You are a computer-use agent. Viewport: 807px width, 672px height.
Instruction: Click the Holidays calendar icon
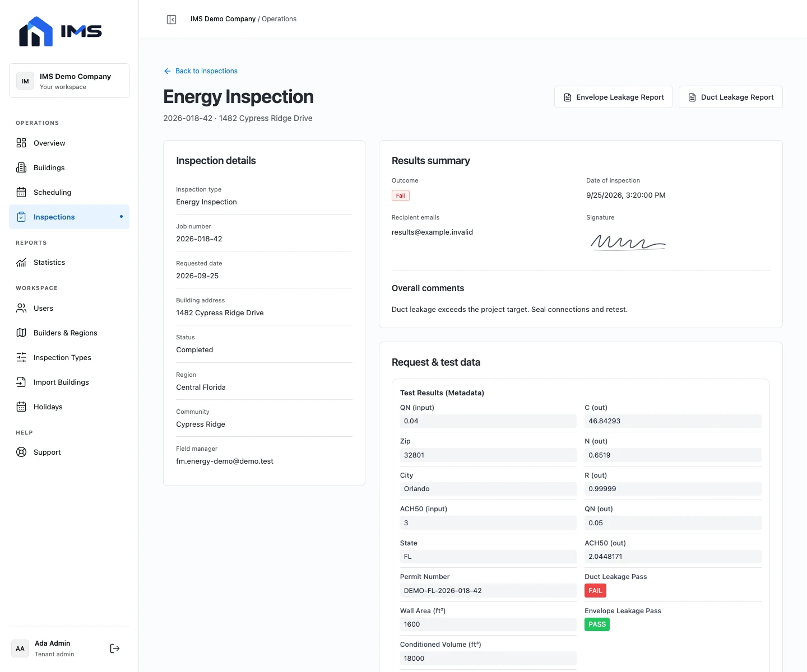tap(21, 407)
